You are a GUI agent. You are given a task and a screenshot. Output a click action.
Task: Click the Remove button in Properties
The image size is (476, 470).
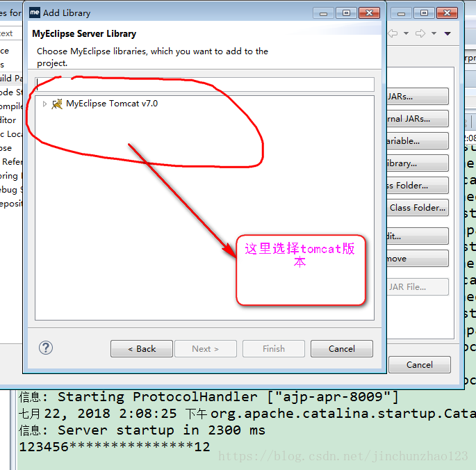click(418, 259)
